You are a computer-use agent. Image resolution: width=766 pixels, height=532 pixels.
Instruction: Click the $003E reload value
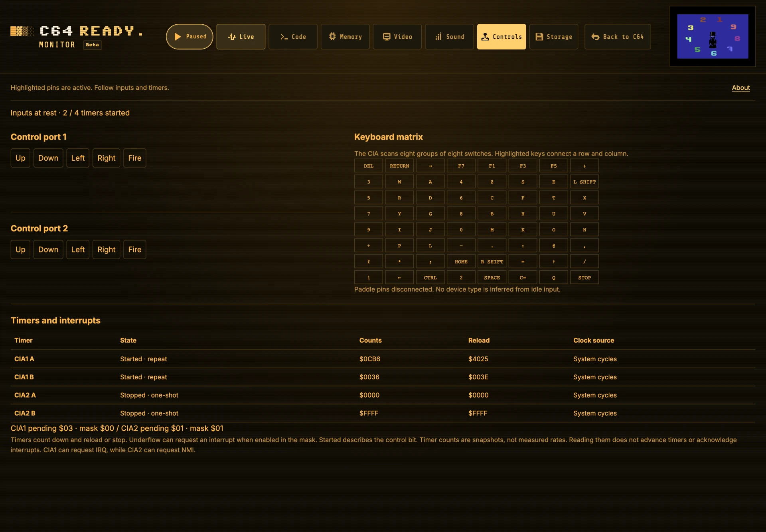[478, 377]
